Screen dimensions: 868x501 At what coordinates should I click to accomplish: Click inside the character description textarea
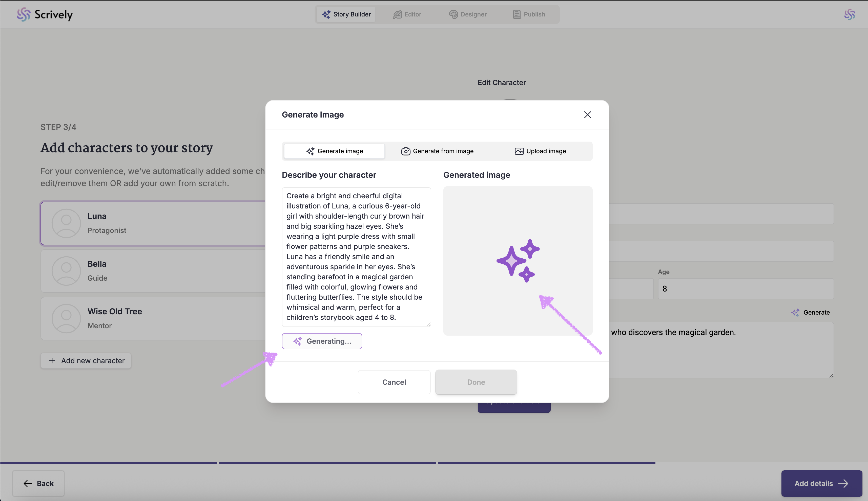(356, 257)
